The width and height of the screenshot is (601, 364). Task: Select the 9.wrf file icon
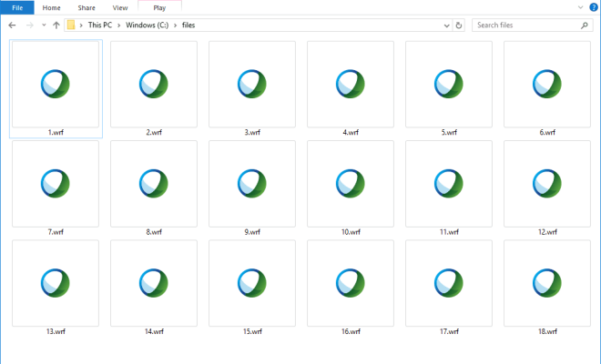(x=252, y=184)
